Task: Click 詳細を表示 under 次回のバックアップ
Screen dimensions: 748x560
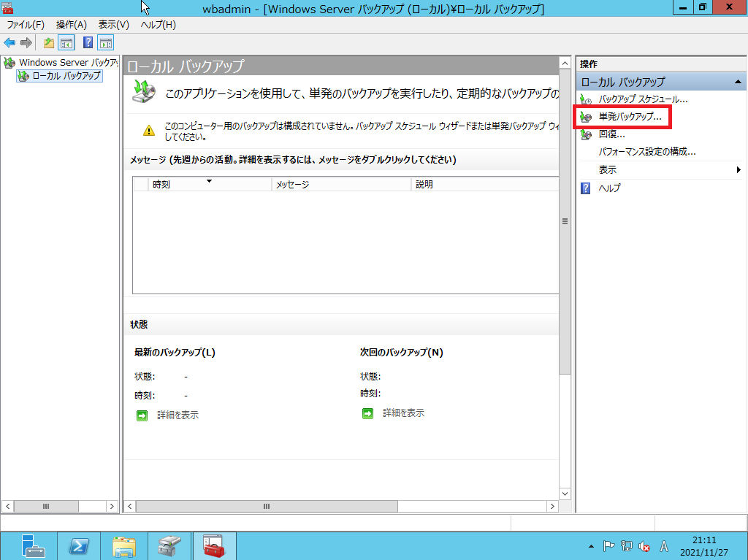Action: (403, 413)
